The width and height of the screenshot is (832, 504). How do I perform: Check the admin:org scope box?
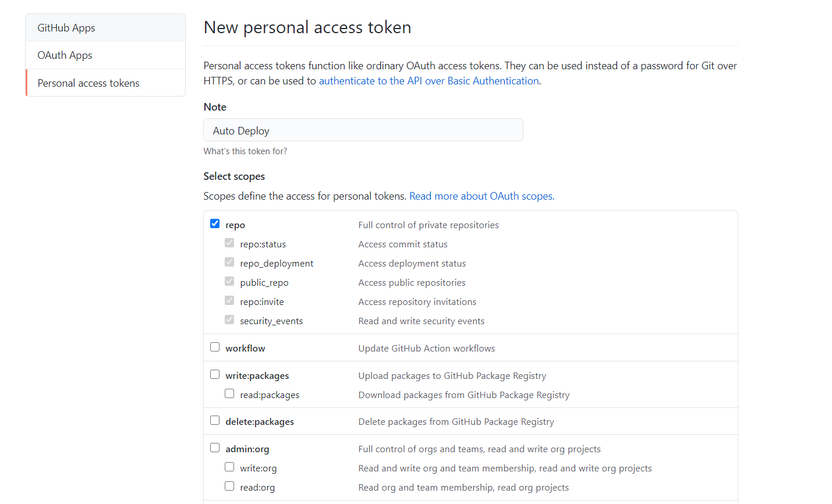[x=215, y=448]
